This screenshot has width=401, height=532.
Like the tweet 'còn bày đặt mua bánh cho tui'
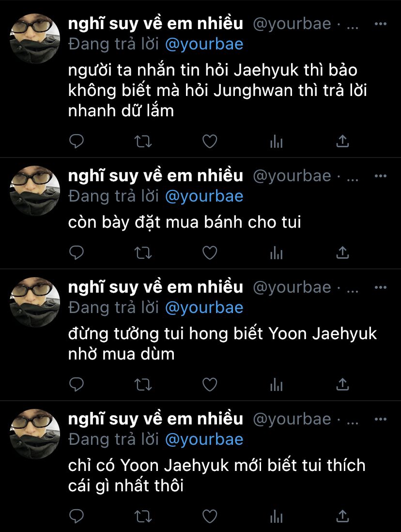(210, 253)
